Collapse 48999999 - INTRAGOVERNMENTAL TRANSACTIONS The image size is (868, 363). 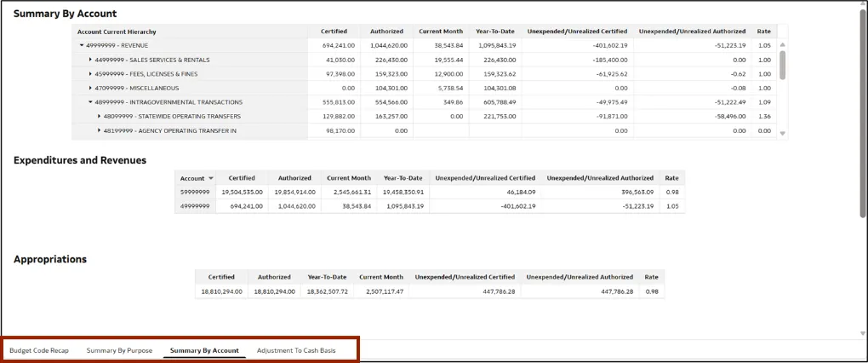click(90, 102)
